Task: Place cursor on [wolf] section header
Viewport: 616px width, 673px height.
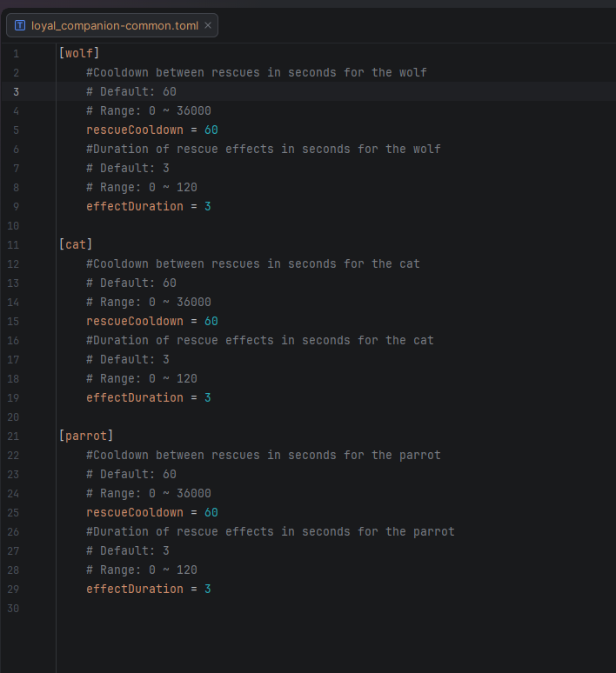Action: click(79, 53)
